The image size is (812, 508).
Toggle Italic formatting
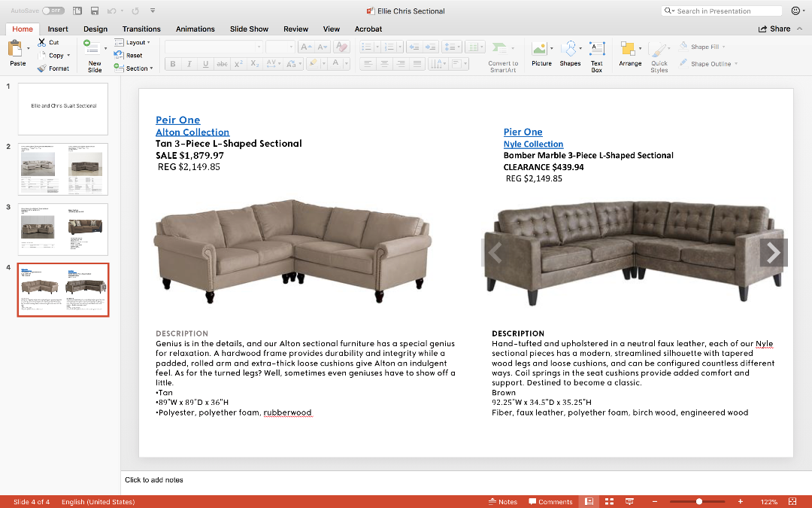pyautogui.click(x=189, y=64)
